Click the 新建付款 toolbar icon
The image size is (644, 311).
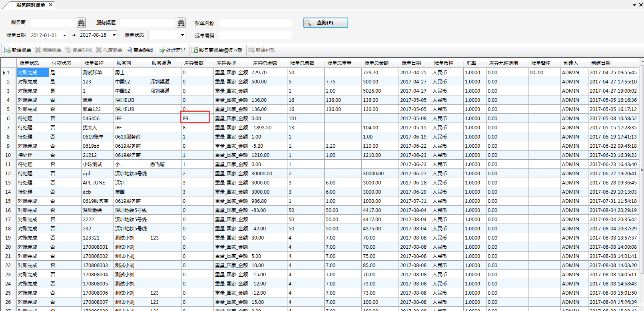[251, 50]
